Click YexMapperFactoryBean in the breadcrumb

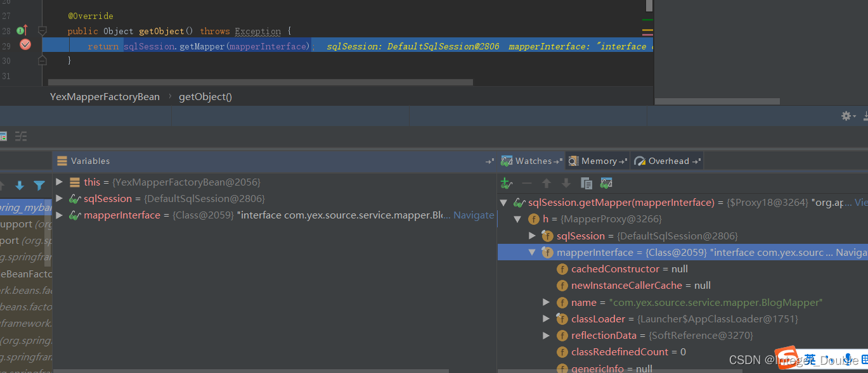click(105, 97)
